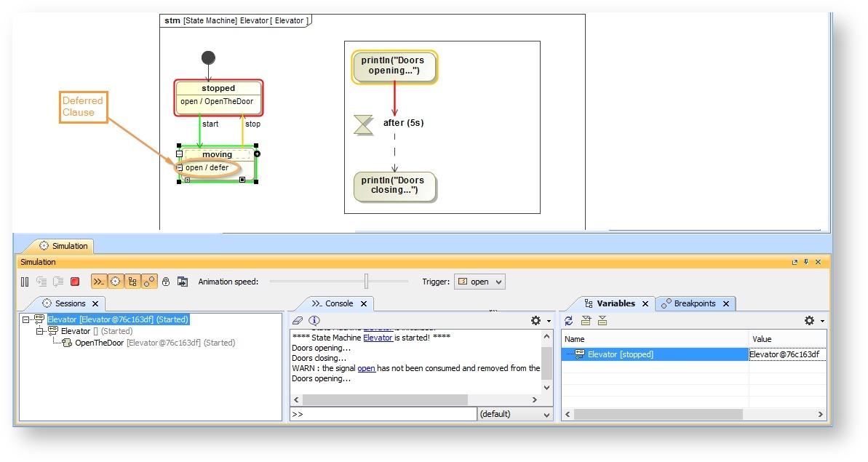Click the open signal link in warning
Viewport: 868px width, 462px height.
tap(366, 368)
